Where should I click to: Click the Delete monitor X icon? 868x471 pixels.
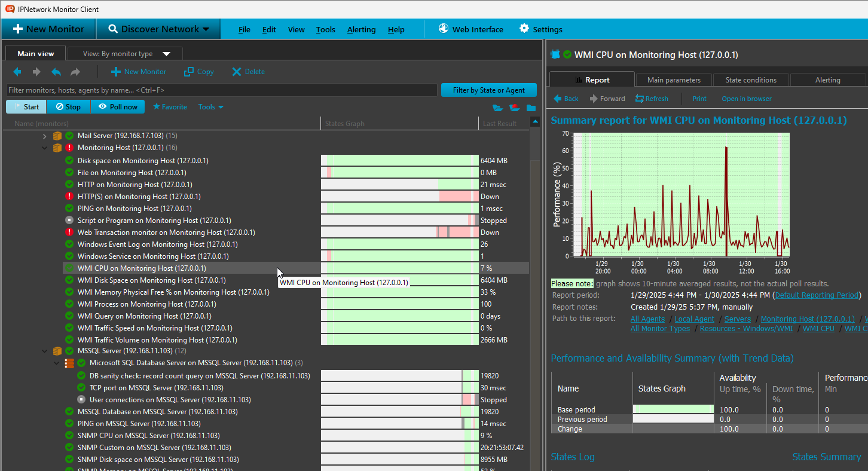click(237, 72)
